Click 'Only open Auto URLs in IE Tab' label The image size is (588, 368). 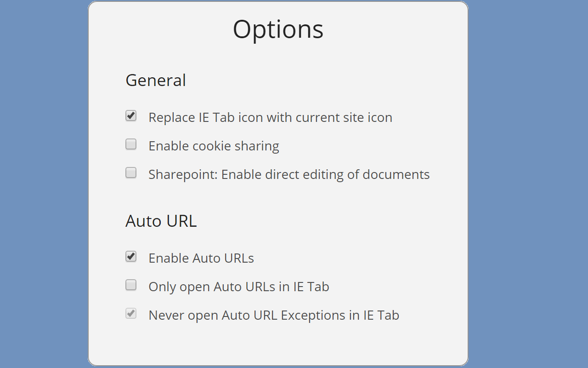(239, 287)
